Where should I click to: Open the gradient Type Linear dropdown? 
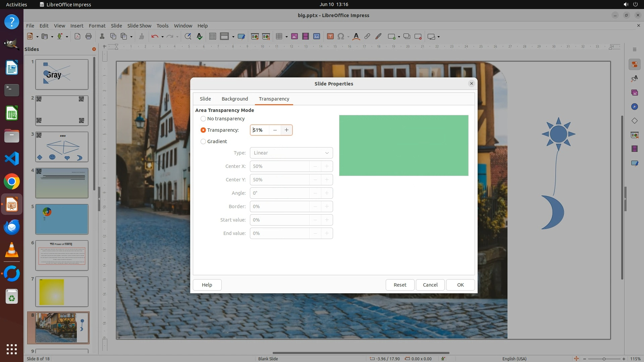pos(291,153)
